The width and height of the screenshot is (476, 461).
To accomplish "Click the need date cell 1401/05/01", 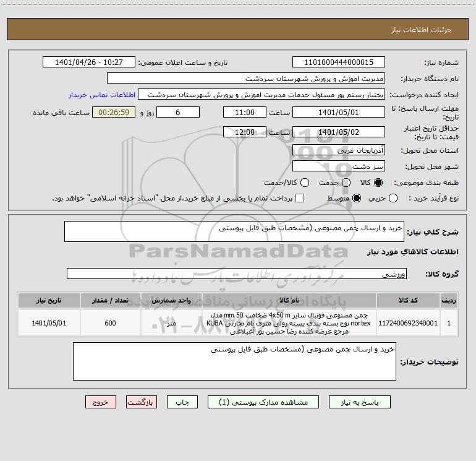I will pos(49,323).
